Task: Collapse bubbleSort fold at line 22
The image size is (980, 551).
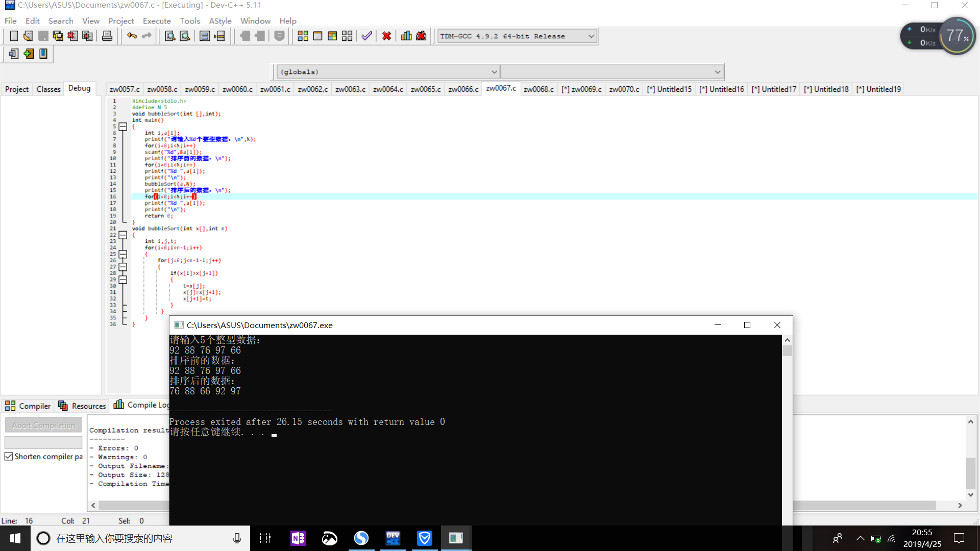Action: click(122, 235)
